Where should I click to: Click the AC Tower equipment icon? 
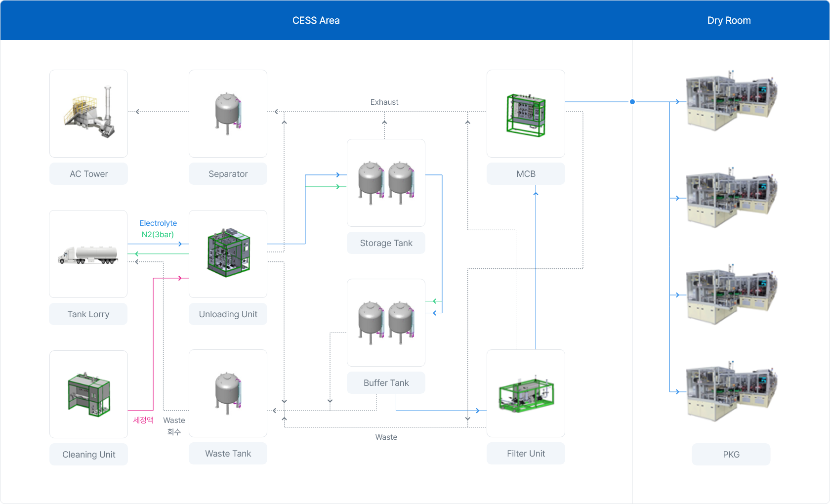[x=88, y=113]
